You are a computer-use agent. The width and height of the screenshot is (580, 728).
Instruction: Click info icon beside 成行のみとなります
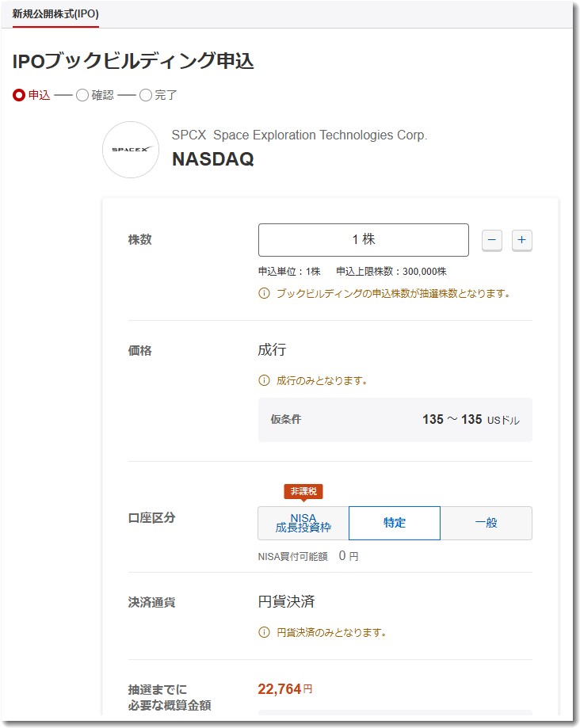[264, 381]
